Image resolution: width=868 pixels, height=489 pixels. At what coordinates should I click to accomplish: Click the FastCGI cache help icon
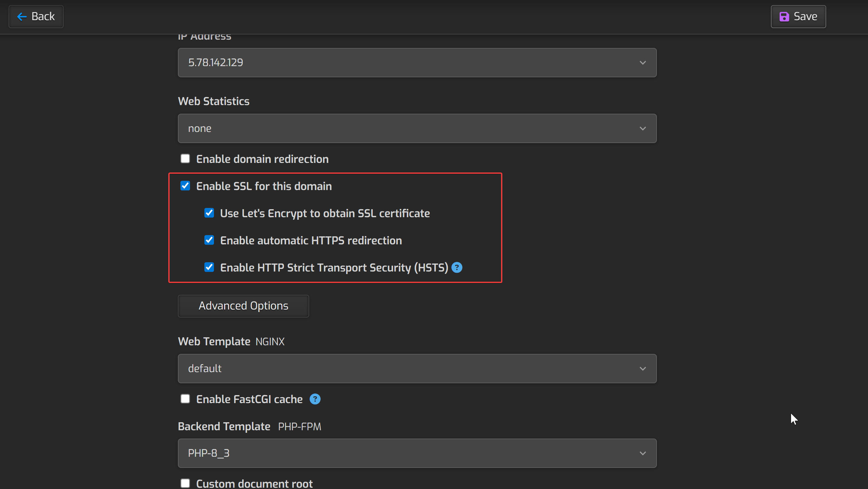[315, 399]
